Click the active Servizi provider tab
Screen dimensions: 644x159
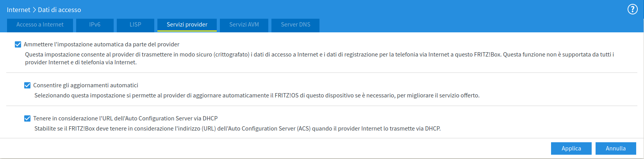pos(187,25)
